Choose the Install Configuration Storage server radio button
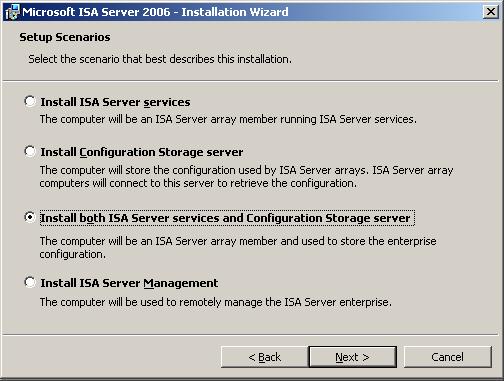Screen dimensions: 504x381 tap(30, 151)
